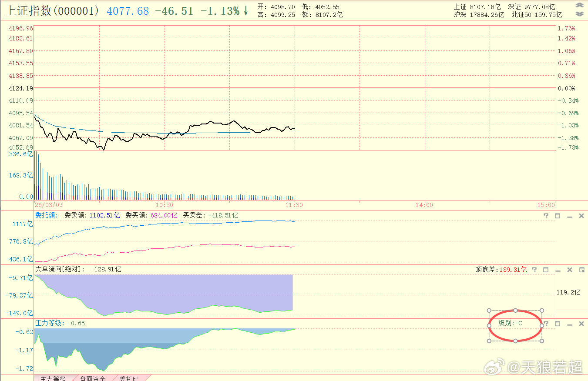Image resolution: width=588 pixels, height=381 pixels.
Task: Click the 上证 8107.18亿 figure
Action: coord(477,7)
